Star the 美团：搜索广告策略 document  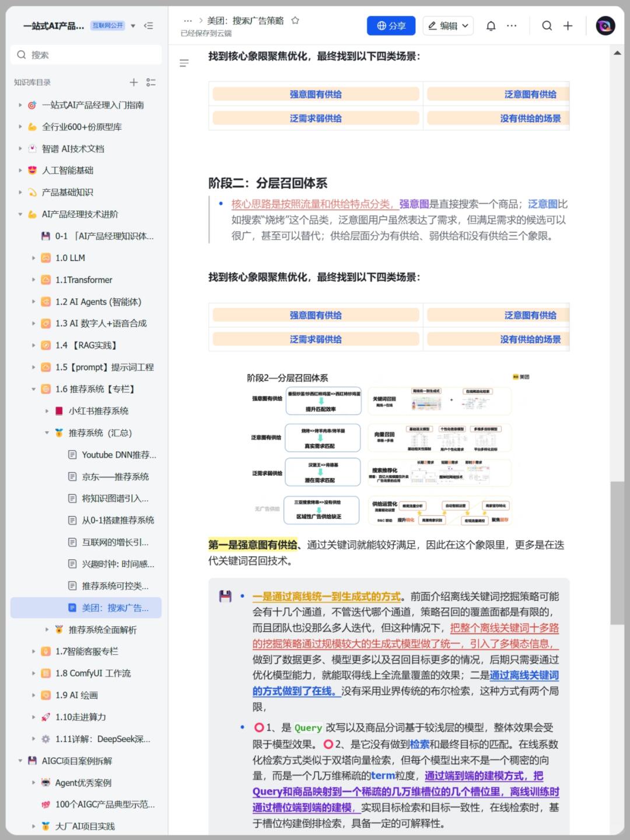pyautogui.click(x=295, y=20)
